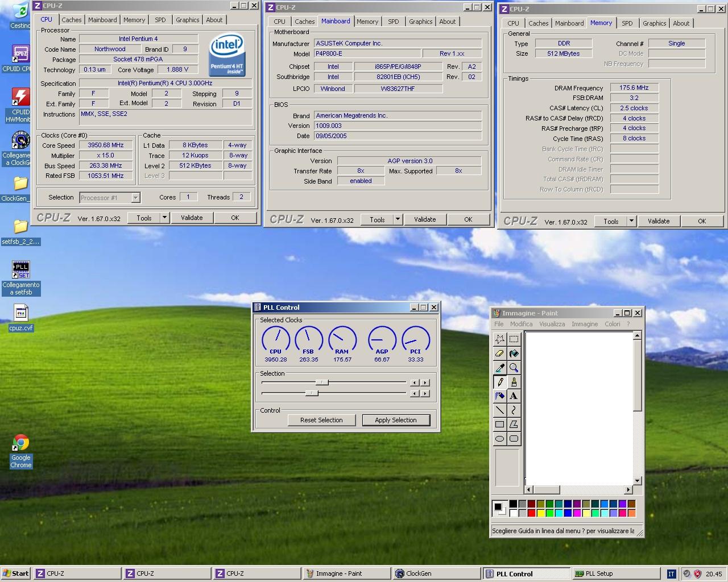The width and height of the screenshot is (728, 582).
Task: Open Tools dropdown arrow in CPU-Z Memory window
Action: click(x=631, y=221)
